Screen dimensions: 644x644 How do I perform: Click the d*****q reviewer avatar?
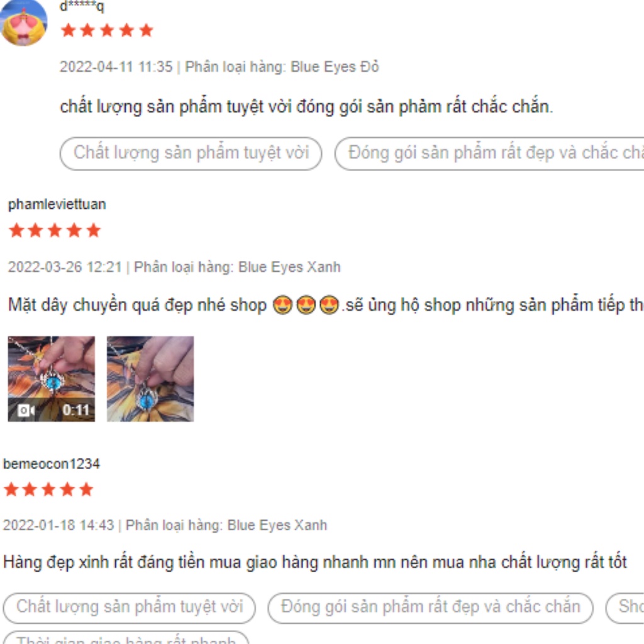(24, 22)
